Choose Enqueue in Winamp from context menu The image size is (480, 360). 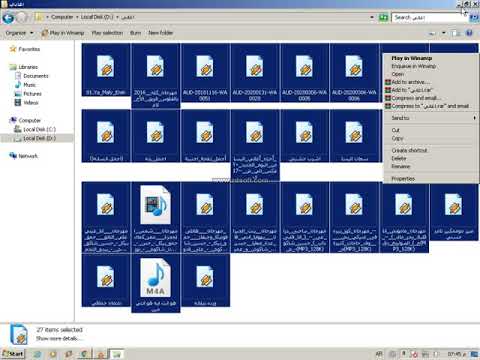(x=431, y=66)
